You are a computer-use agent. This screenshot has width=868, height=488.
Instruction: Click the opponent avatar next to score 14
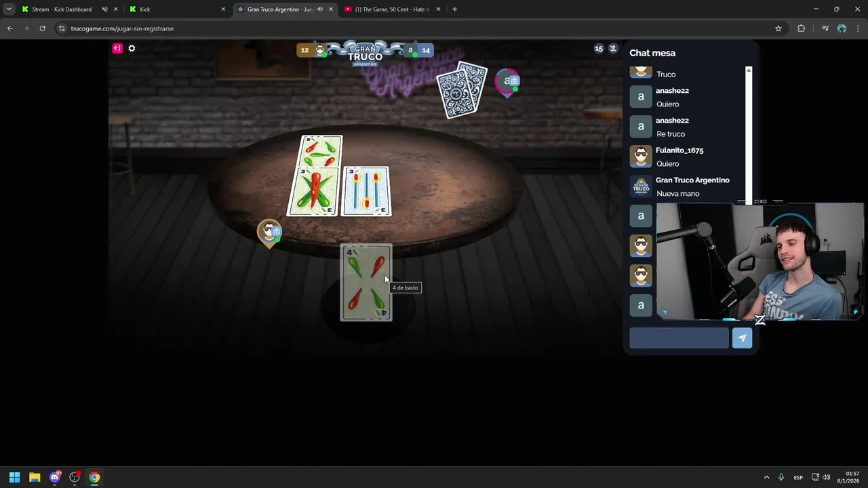(410, 50)
